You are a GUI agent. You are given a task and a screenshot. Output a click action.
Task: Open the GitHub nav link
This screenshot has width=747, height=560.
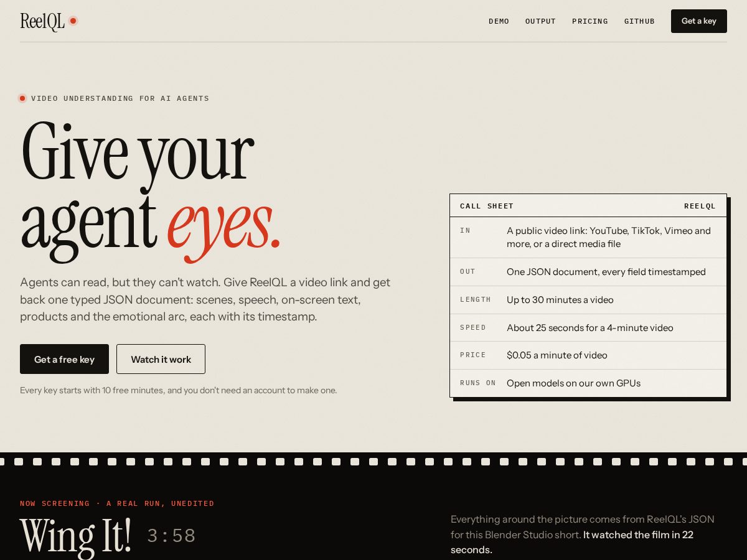[x=639, y=21]
